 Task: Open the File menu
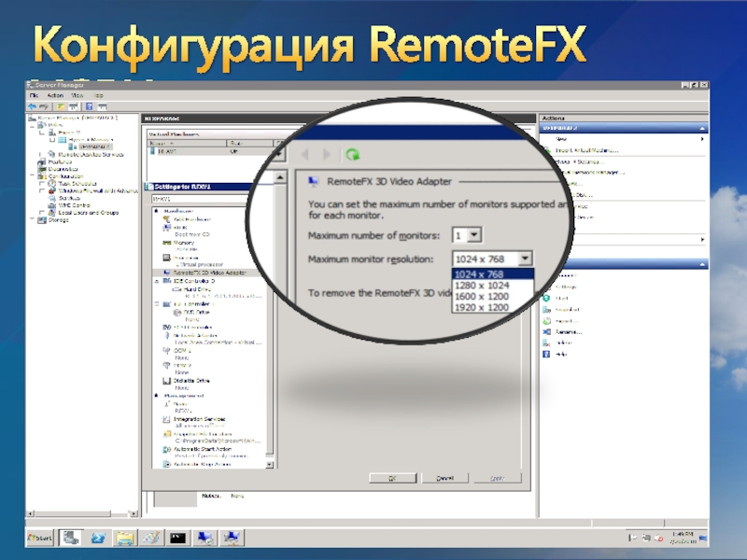pyautogui.click(x=34, y=95)
